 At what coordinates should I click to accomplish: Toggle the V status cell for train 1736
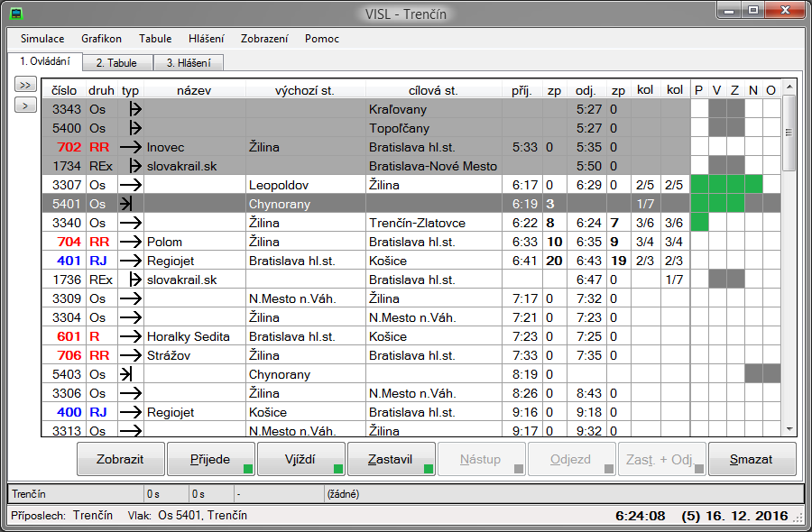click(x=717, y=280)
